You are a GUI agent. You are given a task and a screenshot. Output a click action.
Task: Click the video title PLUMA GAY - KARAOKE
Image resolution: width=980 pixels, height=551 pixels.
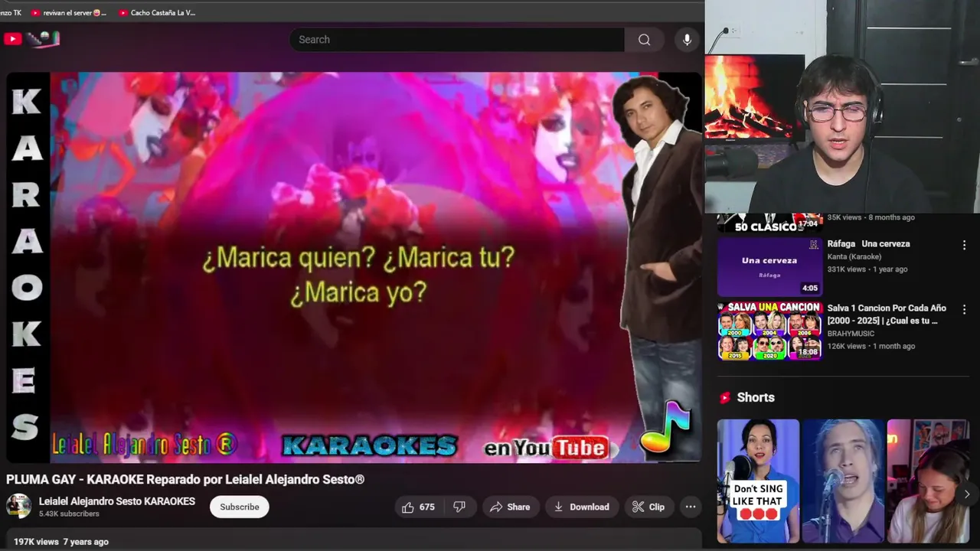click(185, 480)
